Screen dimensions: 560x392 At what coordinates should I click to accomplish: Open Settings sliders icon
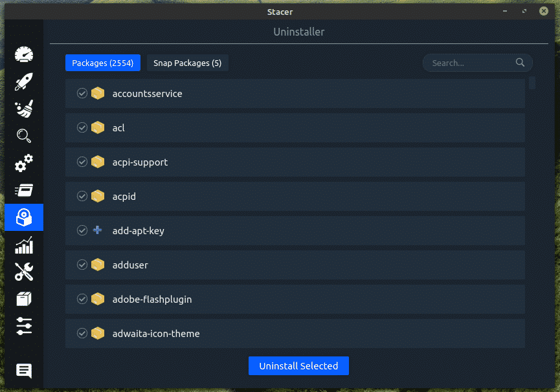[x=24, y=326]
